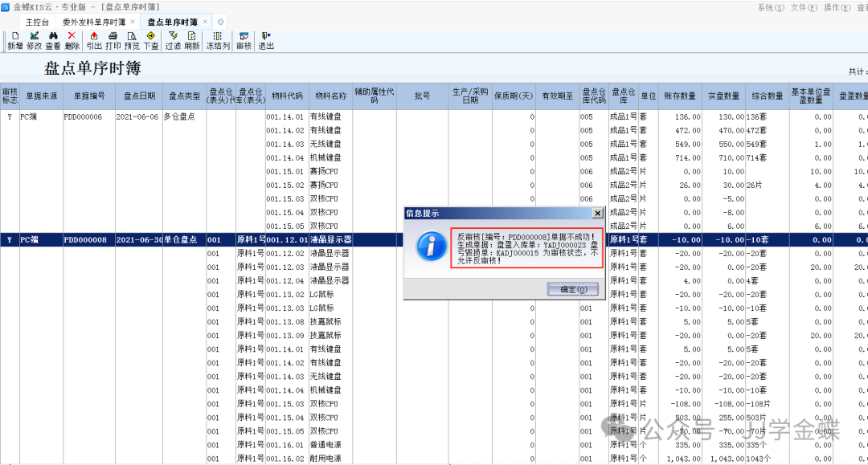Open 预览 (Print Preview) from toolbar
Image resolution: width=868 pixels, height=465 pixels.
click(132, 40)
